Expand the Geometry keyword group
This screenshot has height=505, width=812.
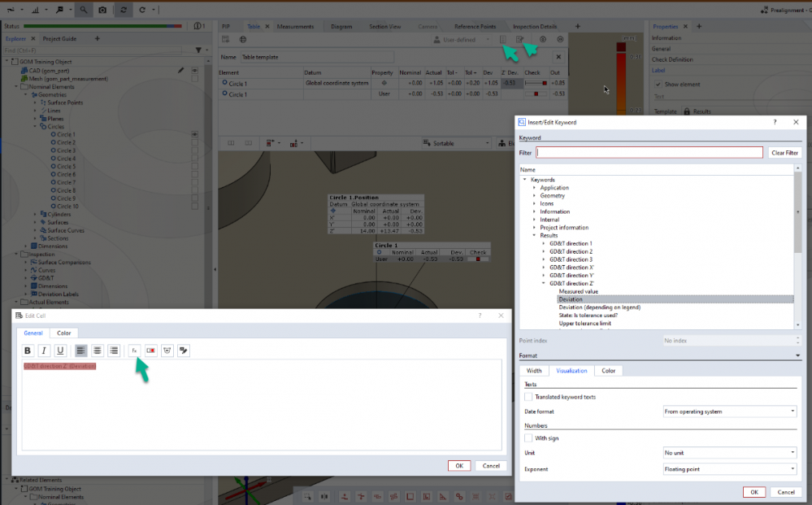coord(534,196)
